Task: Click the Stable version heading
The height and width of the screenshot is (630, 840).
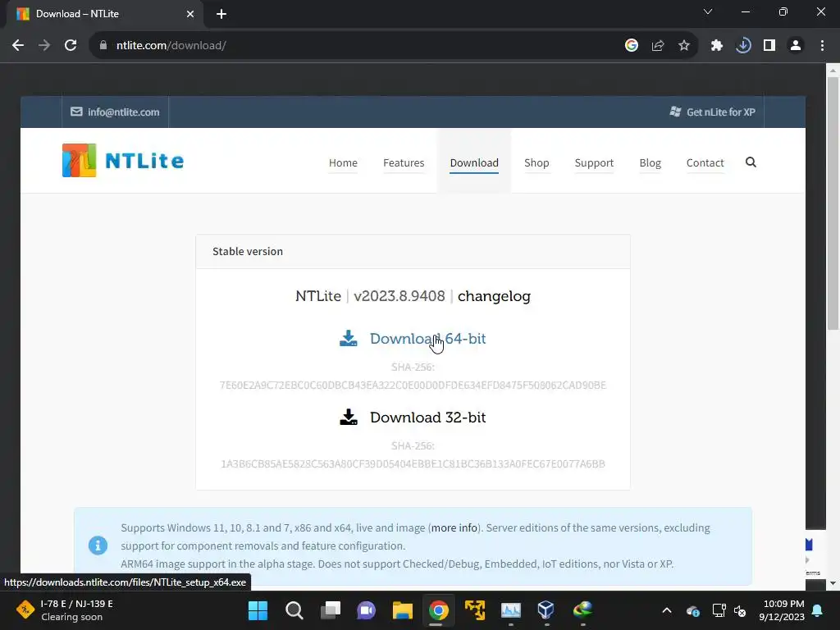Action: pos(248,251)
